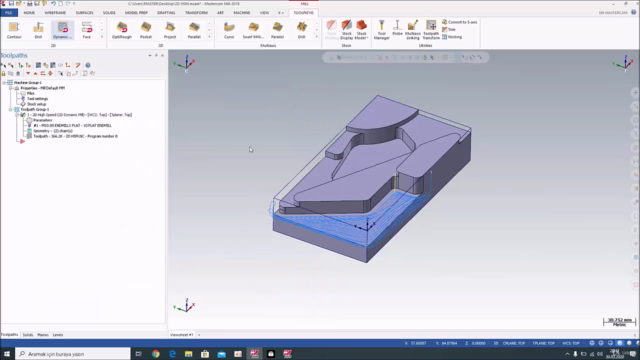Open Google Chrome from the taskbar

(x=156, y=354)
